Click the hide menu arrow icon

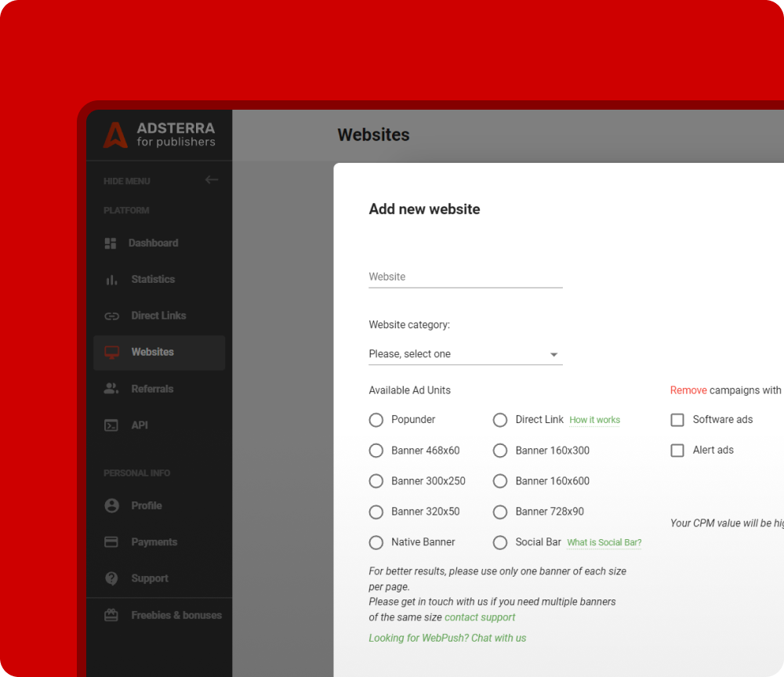click(212, 180)
